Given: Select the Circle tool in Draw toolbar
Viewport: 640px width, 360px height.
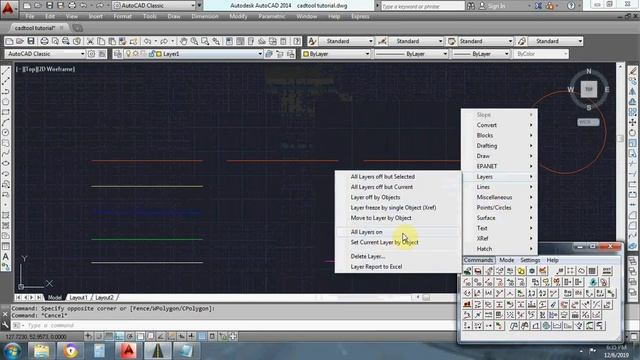Looking at the screenshot, I should coord(6,133).
